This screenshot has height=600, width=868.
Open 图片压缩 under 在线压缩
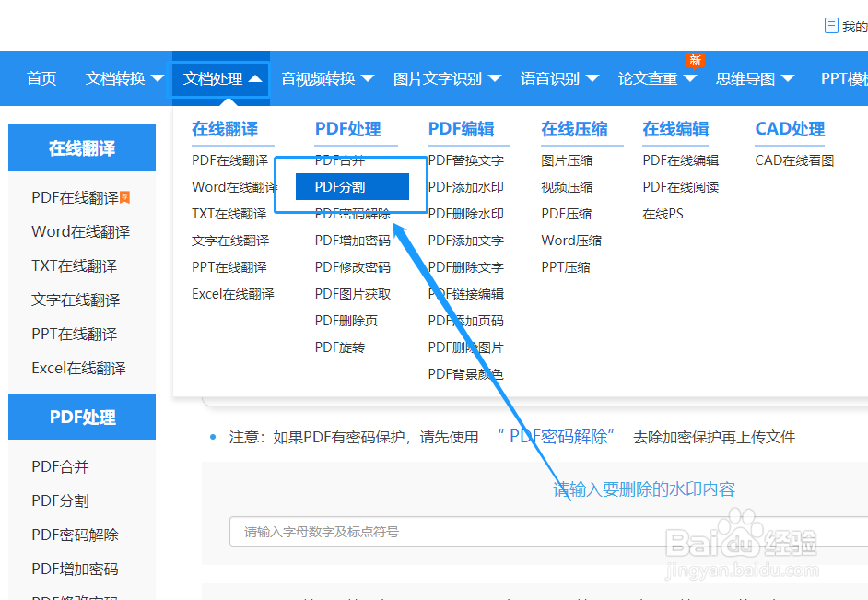pyautogui.click(x=569, y=159)
